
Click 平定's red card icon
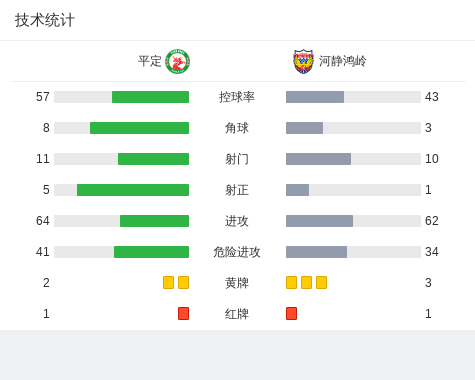pos(183,314)
